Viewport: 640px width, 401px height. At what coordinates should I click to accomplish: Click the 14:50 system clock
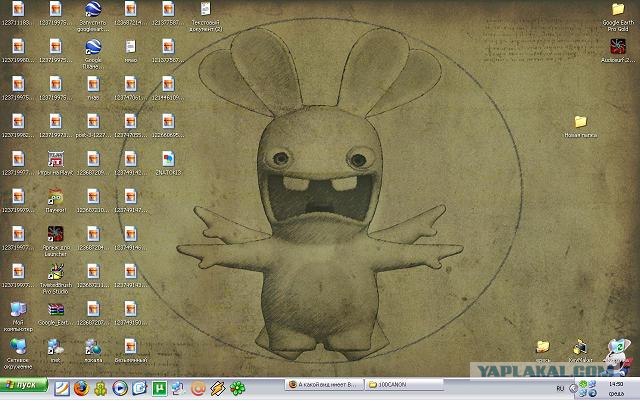pyautogui.click(x=616, y=384)
